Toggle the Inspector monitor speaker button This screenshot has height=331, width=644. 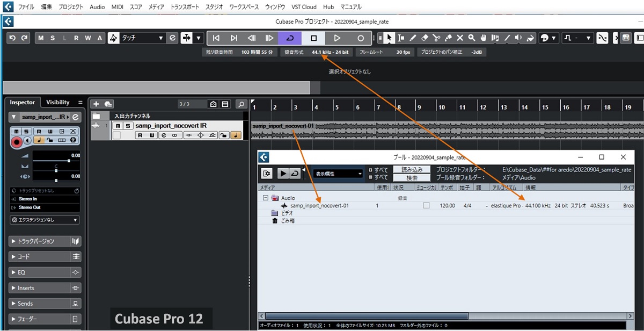click(x=27, y=141)
